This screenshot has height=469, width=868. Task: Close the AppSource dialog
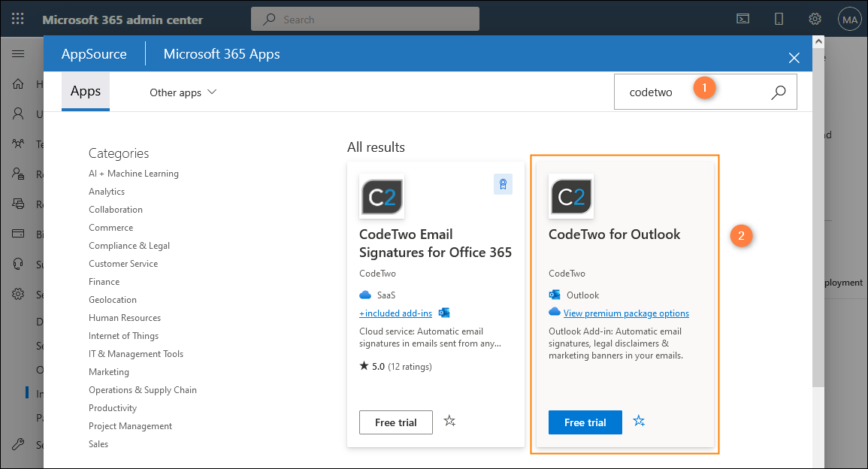point(794,58)
